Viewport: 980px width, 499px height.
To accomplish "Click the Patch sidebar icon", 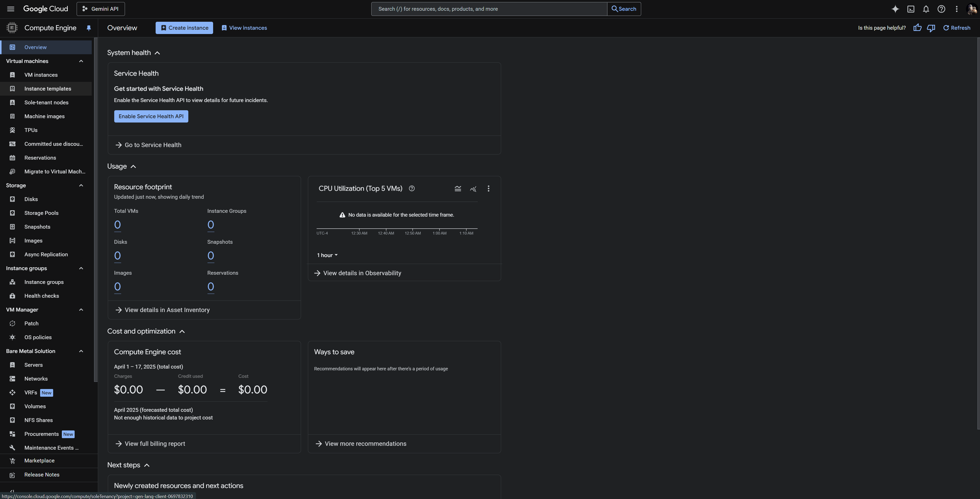I will pos(12,324).
